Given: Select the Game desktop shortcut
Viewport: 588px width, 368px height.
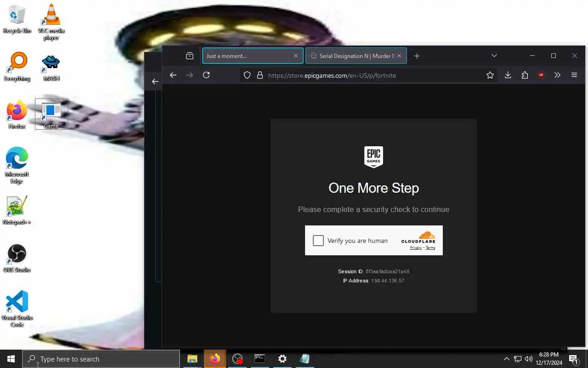Looking at the screenshot, I should (51, 115).
